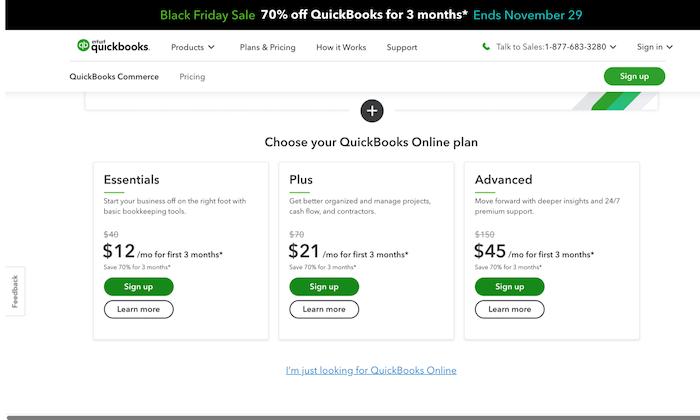Image resolution: width=700 pixels, height=420 pixels.
Task: Switch to the Pricing tab
Action: [192, 77]
